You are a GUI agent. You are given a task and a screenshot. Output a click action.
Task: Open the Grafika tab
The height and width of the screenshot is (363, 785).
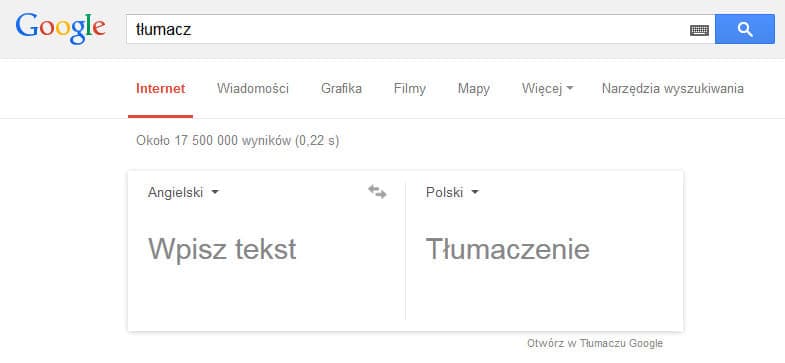pyautogui.click(x=341, y=89)
